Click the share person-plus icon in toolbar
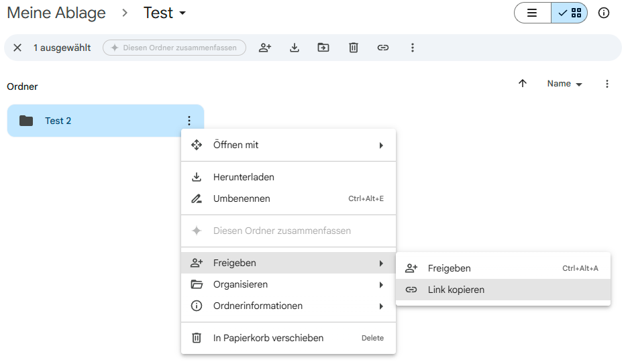The width and height of the screenshot is (628, 364). [x=265, y=48]
